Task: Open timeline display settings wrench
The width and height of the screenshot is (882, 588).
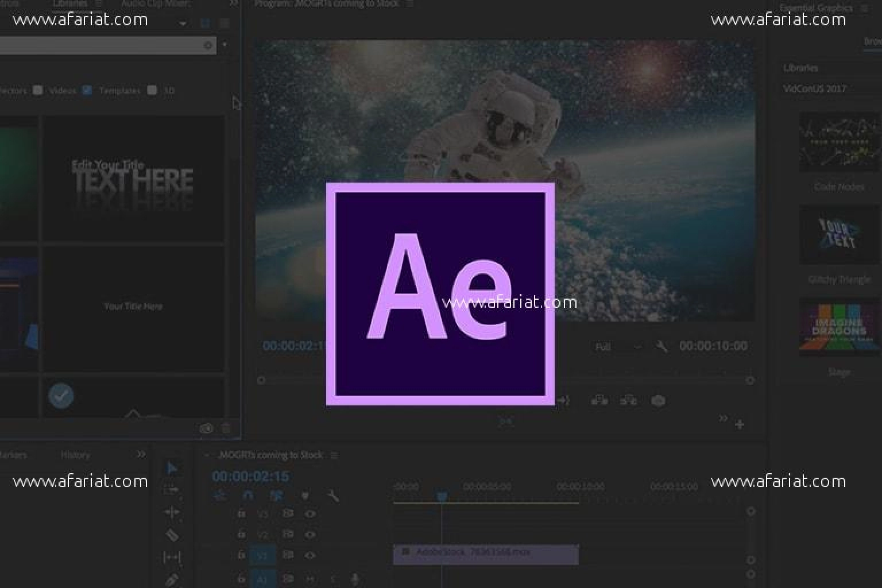Action: 332,496
